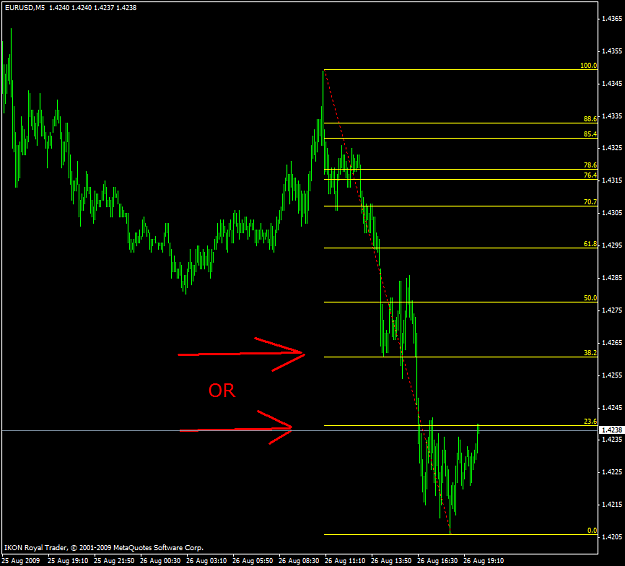Click the 50.0 Fibonacci level label
The height and width of the screenshot is (566, 625).
[590, 298]
